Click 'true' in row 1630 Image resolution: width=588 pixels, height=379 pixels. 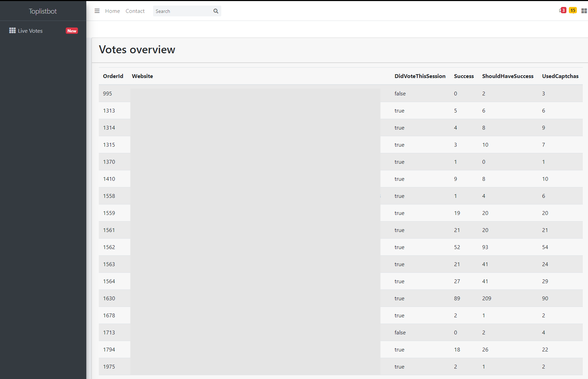(399, 299)
